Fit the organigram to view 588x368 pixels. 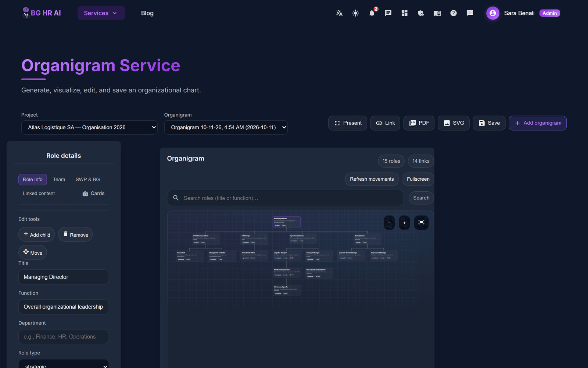(x=421, y=222)
